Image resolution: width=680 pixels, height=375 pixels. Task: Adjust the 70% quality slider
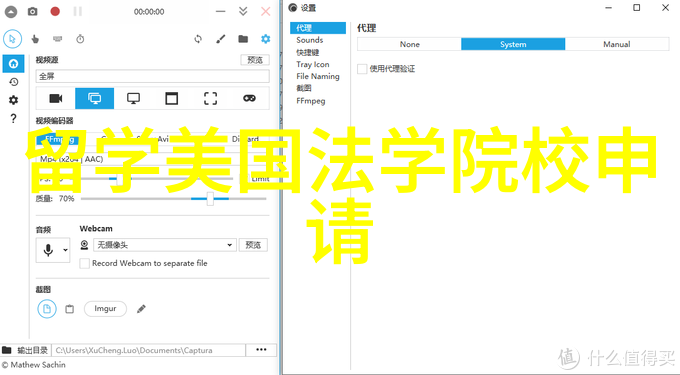point(210,199)
